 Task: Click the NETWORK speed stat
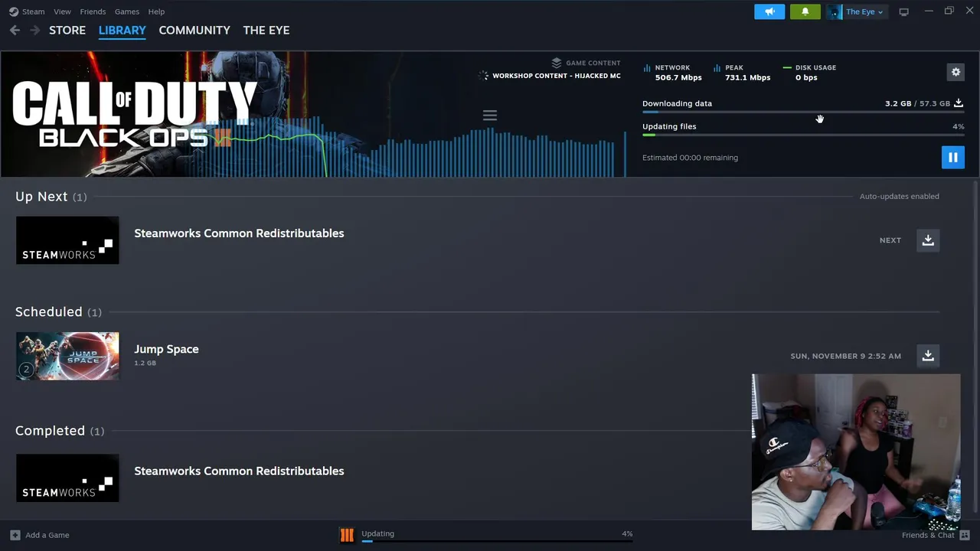(x=673, y=73)
